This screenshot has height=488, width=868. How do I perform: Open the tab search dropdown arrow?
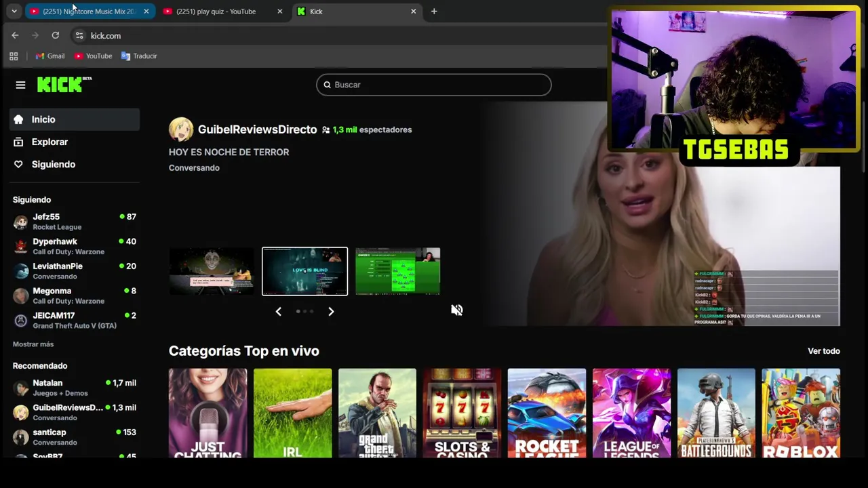14,12
